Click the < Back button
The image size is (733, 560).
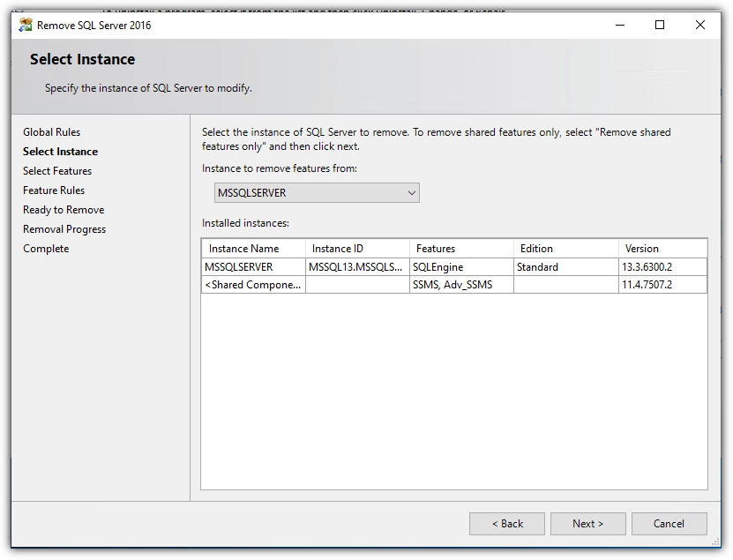[x=506, y=524]
